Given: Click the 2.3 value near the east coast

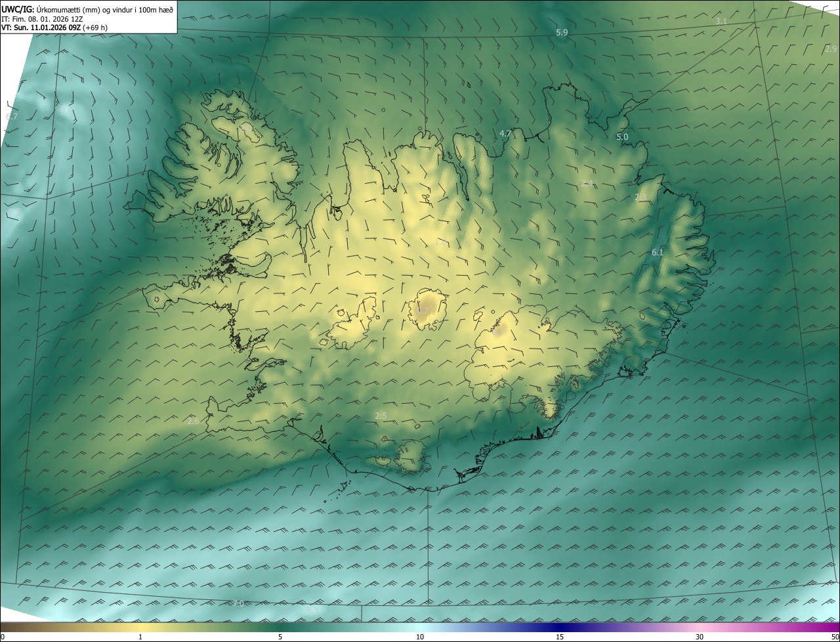Looking at the screenshot, I should pos(641,197).
